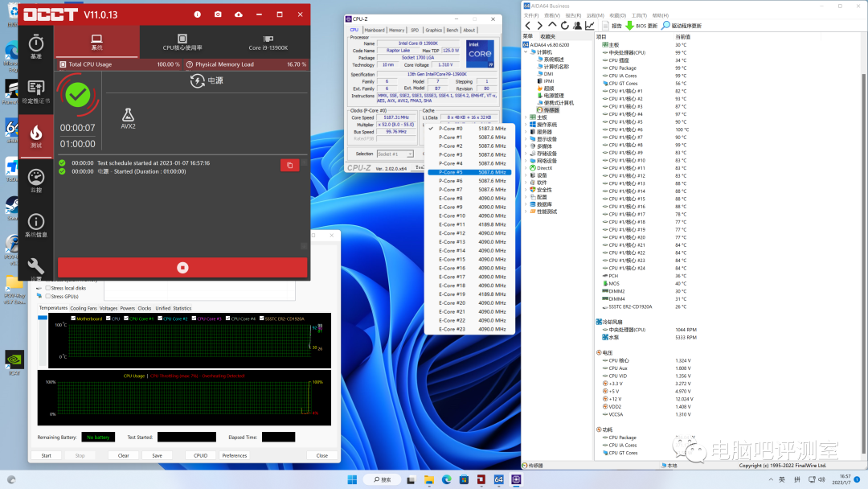The height and width of the screenshot is (489, 868).
Task: Expand the Server node in AIDA64 tree
Action: 526,132
